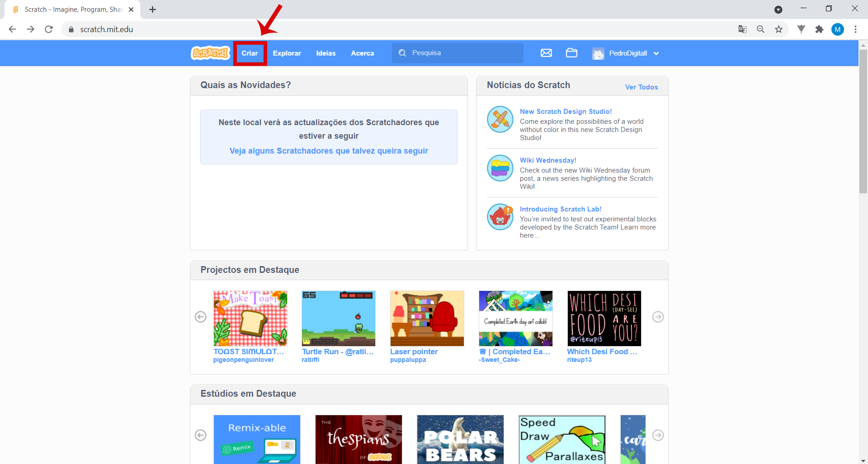Open New Scratch Design Studio! link
Viewport: 868px width, 464px height.
click(566, 112)
